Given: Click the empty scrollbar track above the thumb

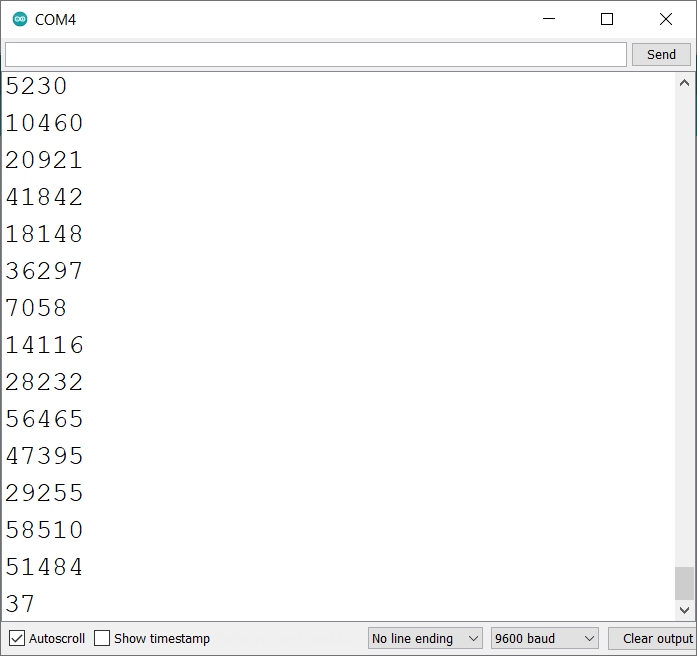Looking at the screenshot, I should coord(685,330).
